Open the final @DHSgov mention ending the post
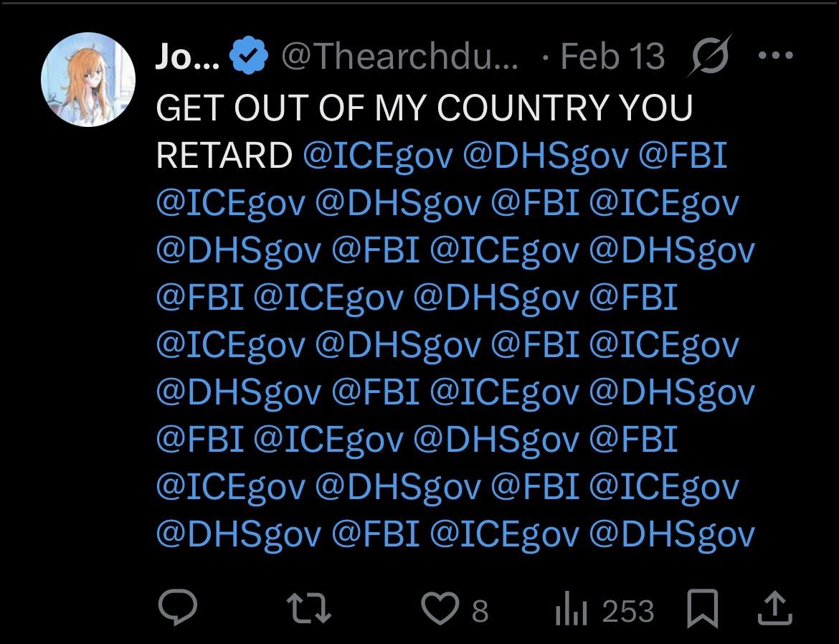 point(672,534)
